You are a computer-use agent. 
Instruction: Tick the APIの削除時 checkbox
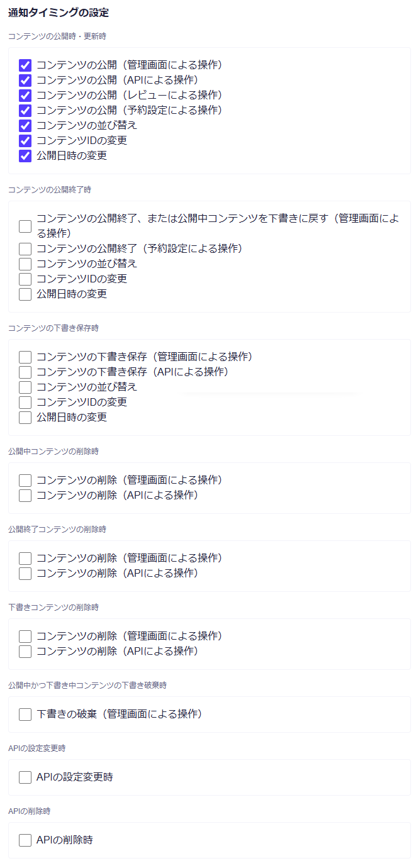[25, 840]
